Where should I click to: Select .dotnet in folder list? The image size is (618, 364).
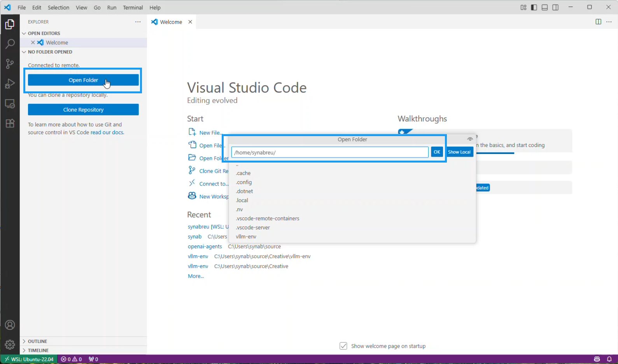point(352,191)
